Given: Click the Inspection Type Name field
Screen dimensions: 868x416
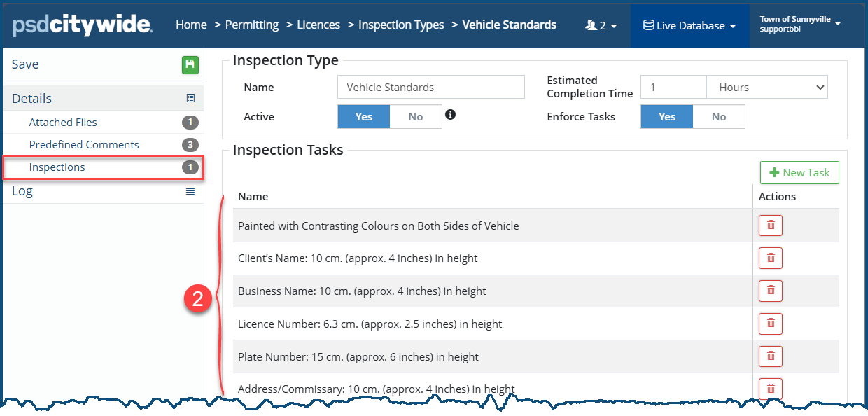Looking at the screenshot, I should [x=430, y=88].
